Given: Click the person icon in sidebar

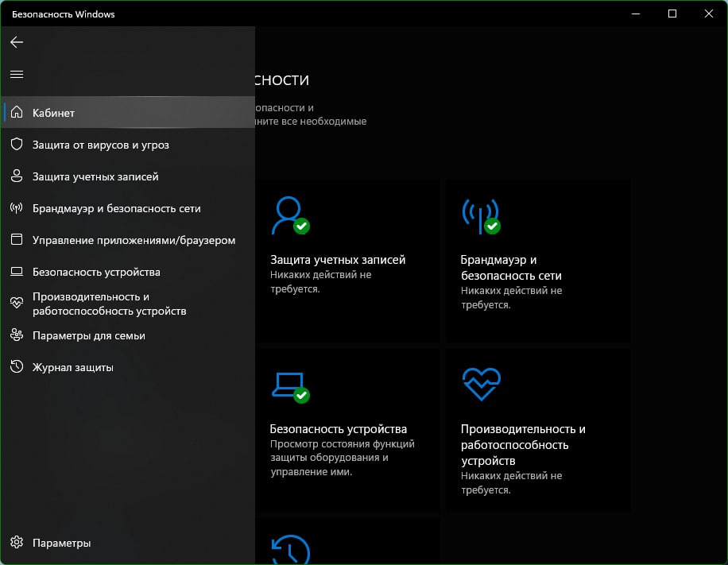Looking at the screenshot, I should (17, 176).
